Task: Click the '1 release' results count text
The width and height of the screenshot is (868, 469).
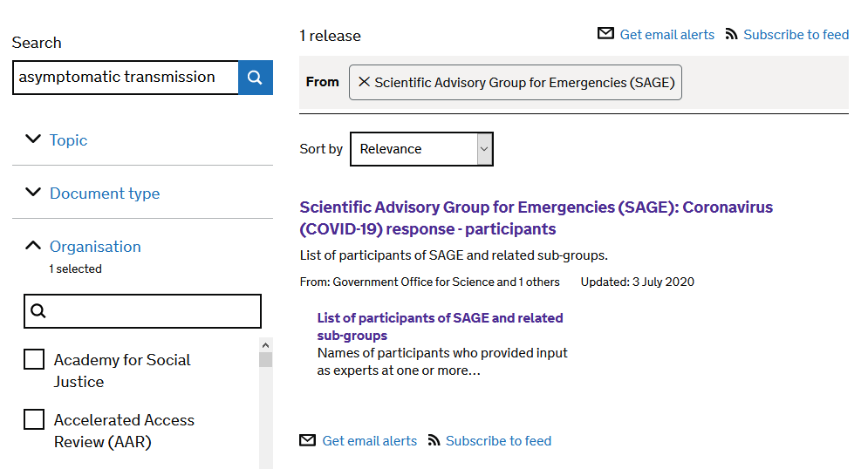Action: tap(330, 36)
